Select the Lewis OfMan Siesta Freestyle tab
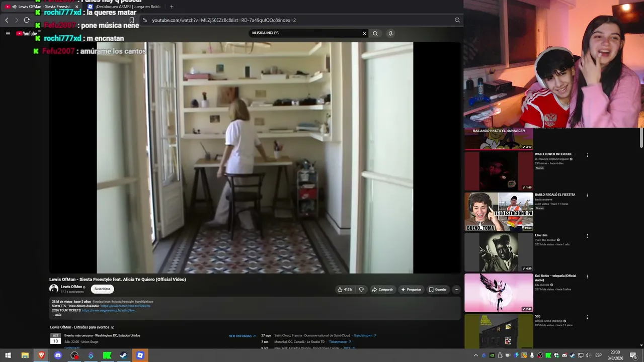 coord(41,7)
